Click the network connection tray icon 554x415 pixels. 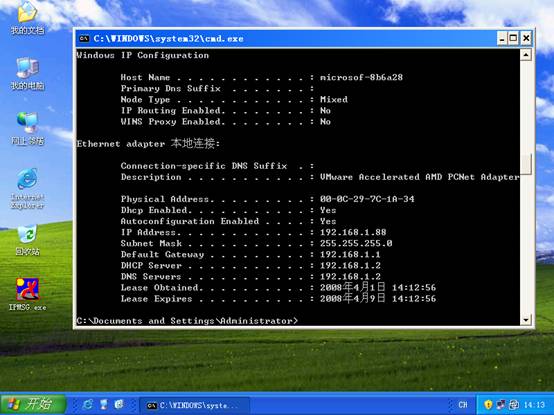[x=501, y=404]
